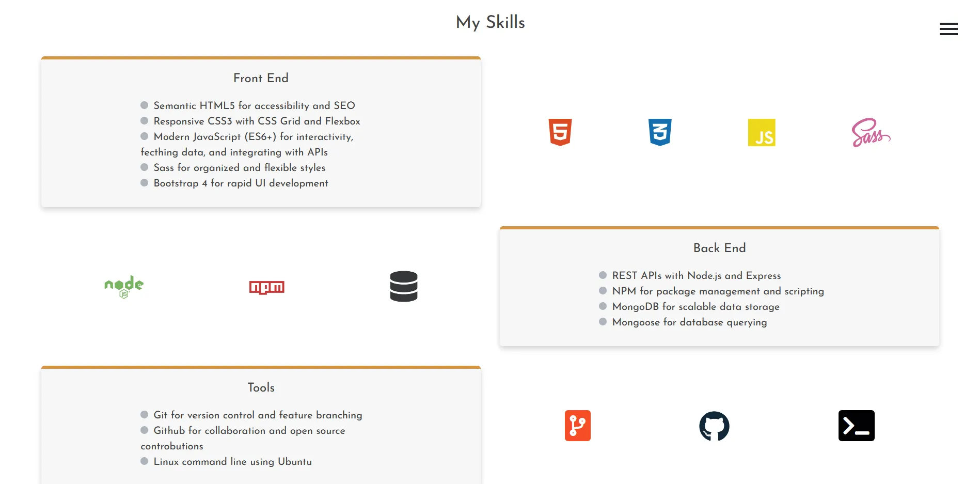The height and width of the screenshot is (484, 980).
Task: Click the CSS3 shield icon
Action: (660, 132)
